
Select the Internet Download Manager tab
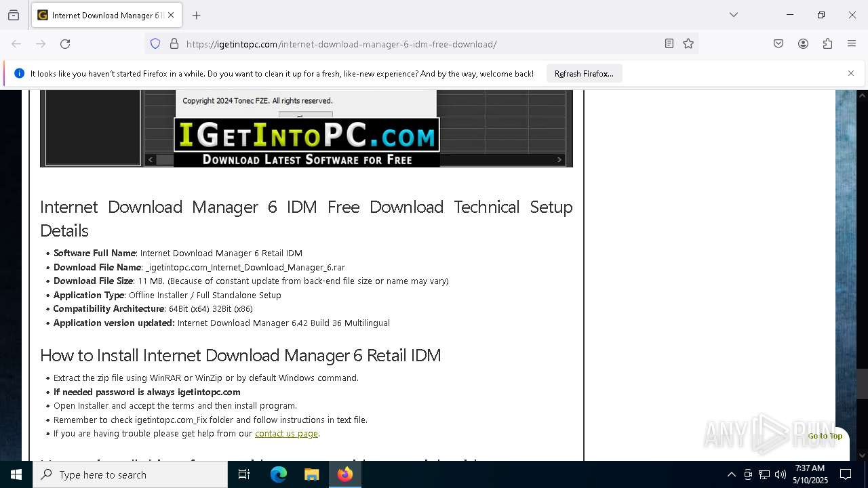coord(106,15)
